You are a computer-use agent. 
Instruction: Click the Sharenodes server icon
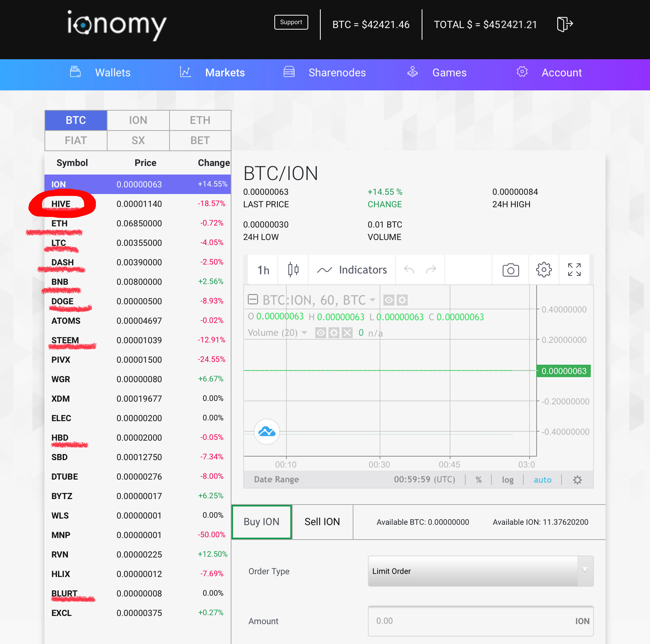[289, 72]
